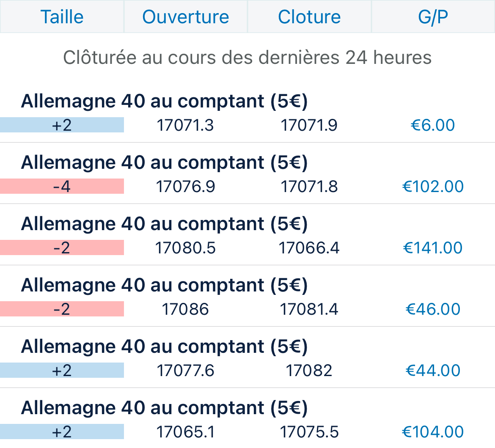Select the opening price 17076.9

[x=185, y=187]
